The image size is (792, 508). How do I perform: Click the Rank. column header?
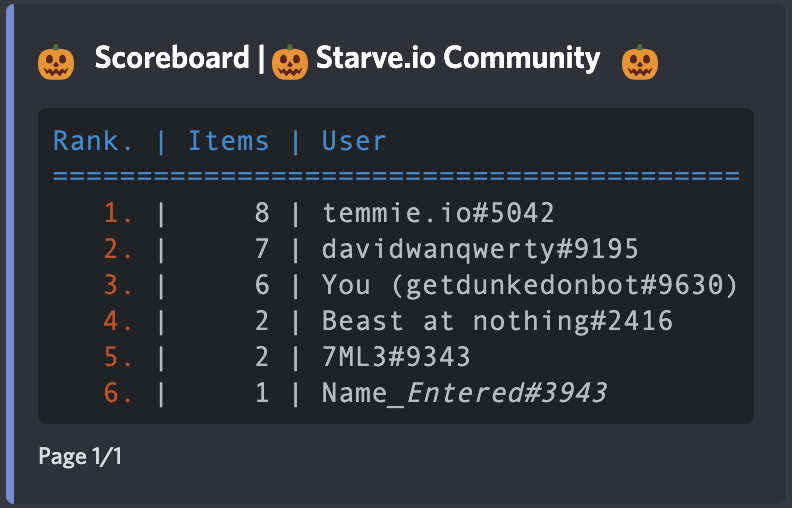(x=93, y=140)
